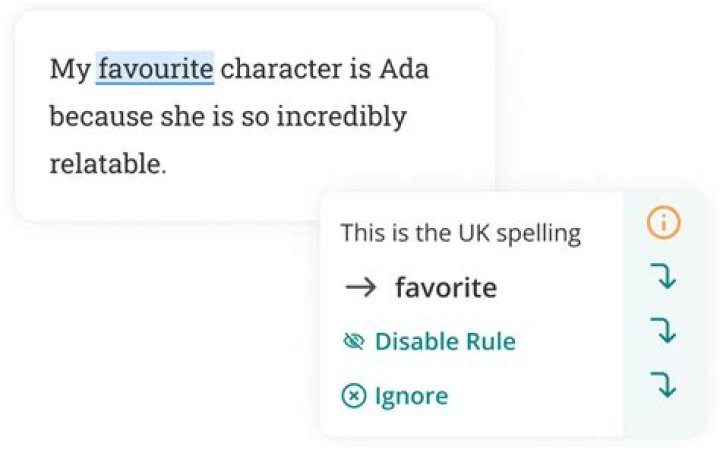Click the crossed-out eye icon
This screenshot has width=720, height=450.
point(353,342)
